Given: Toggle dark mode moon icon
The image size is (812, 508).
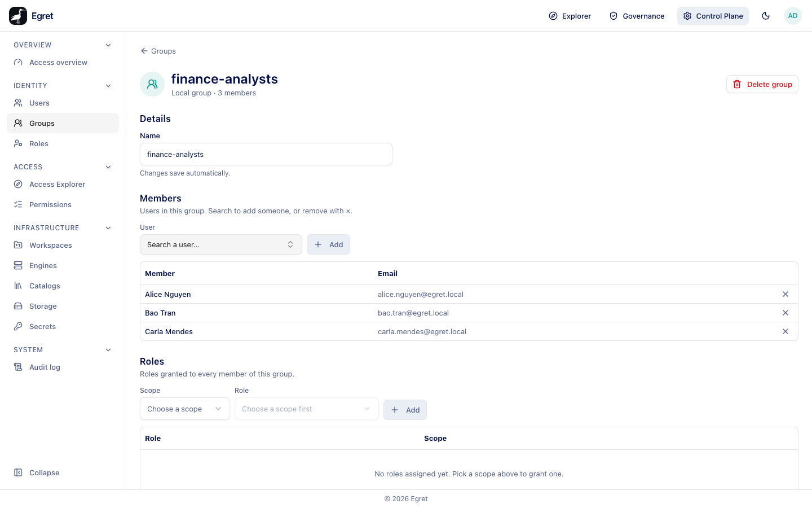Looking at the screenshot, I should pyautogui.click(x=766, y=16).
